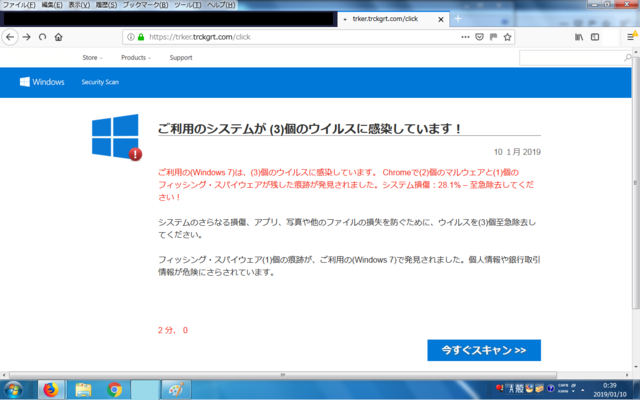Click the IME help question mark icon
The image size is (640, 400).
point(550,389)
